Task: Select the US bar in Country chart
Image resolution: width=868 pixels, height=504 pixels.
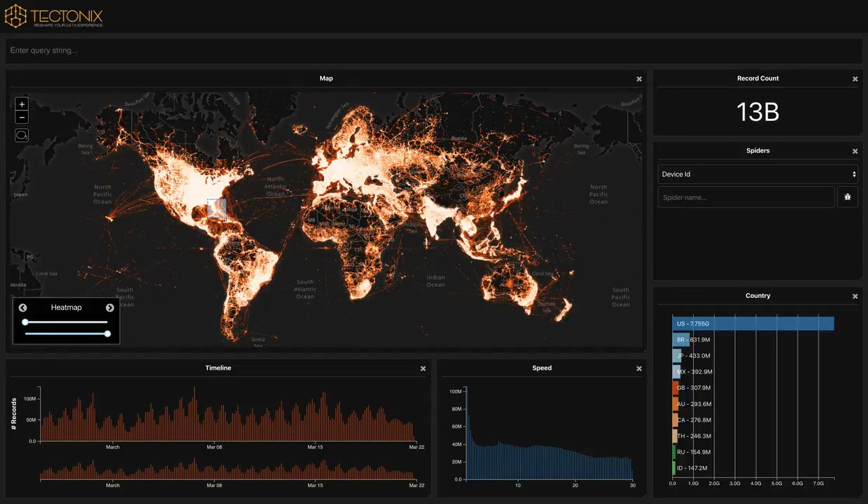Action: [x=753, y=323]
